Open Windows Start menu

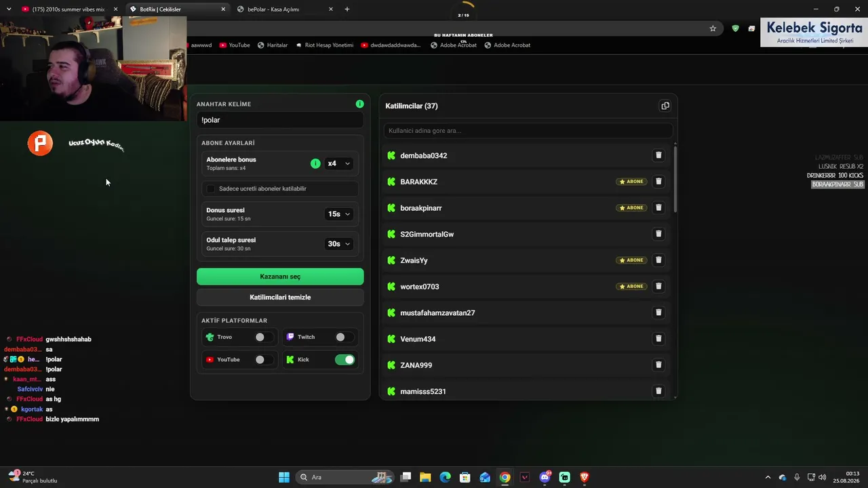(284, 477)
